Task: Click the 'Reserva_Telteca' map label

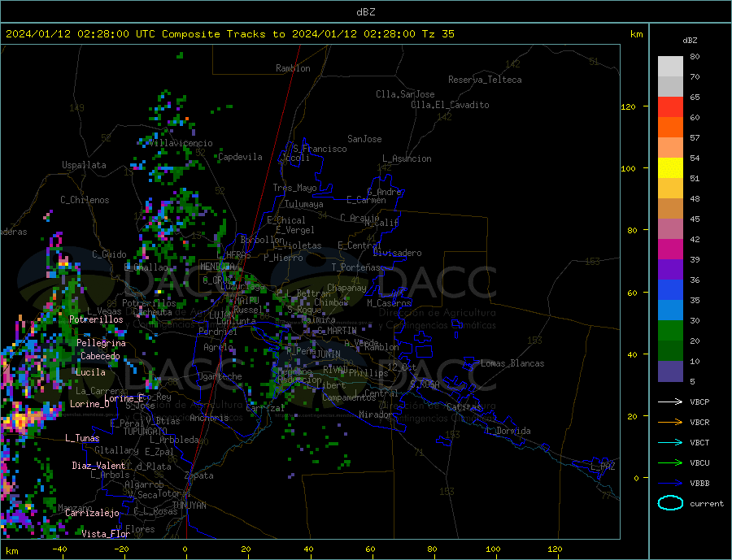Action: pos(485,80)
